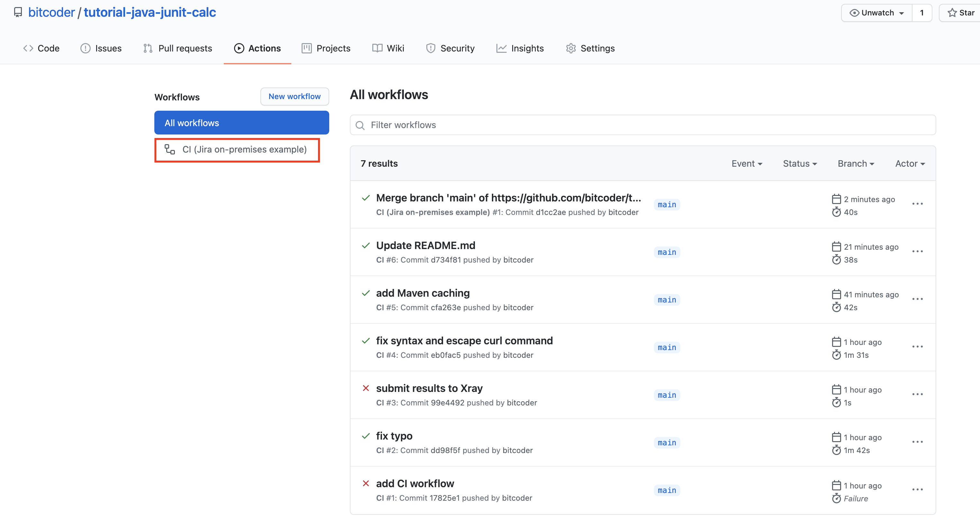Click main branch label on Merge branch run
The height and width of the screenshot is (529, 980).
click(667, 205)
